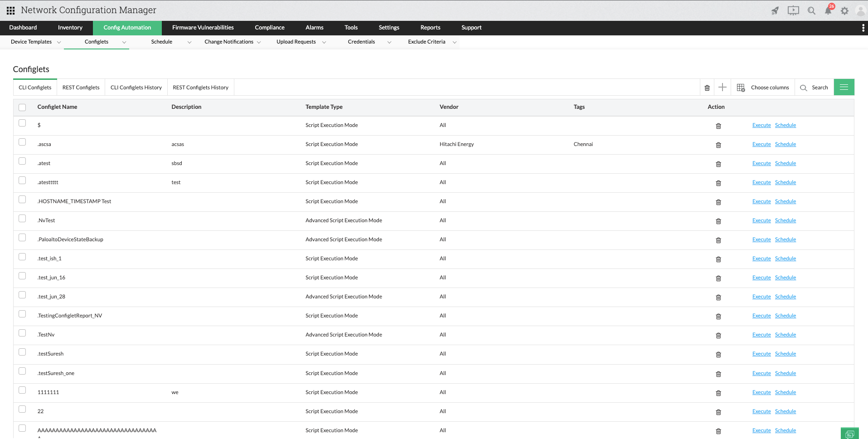Screen dimensions: 868x439
Task: Execute the .test_jun_16 configlet
Action: 761,277
